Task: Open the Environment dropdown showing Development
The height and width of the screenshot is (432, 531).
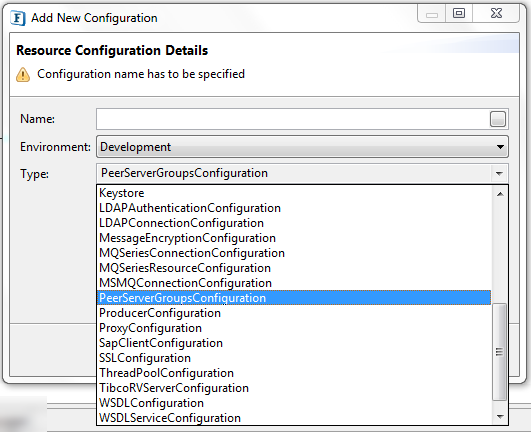Action: pos(302,147)
